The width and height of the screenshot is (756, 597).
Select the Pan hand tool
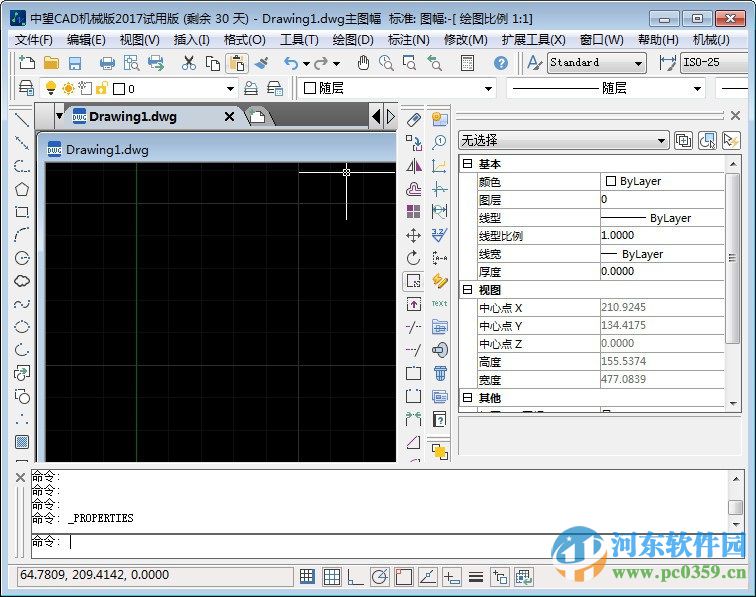[363, 63]
